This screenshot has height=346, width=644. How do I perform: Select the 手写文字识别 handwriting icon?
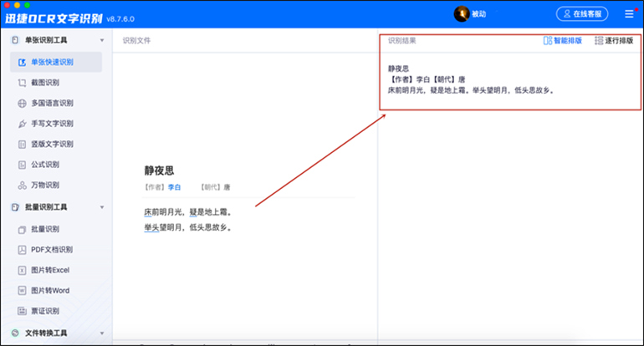click(x=23, y=124)
